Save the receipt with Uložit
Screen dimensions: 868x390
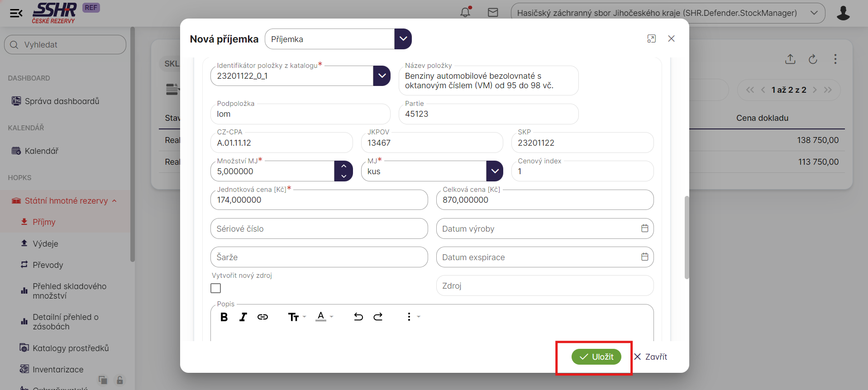596,357
